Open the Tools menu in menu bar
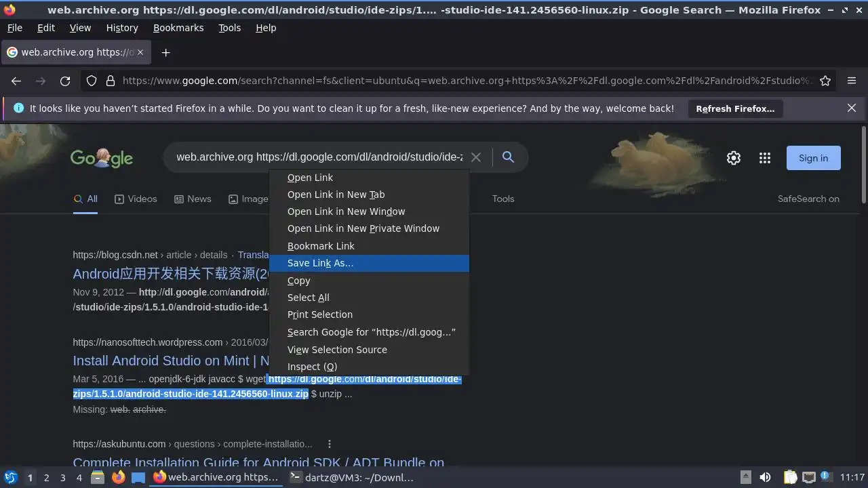Screen dimensions: 868x488 [229, 28]
